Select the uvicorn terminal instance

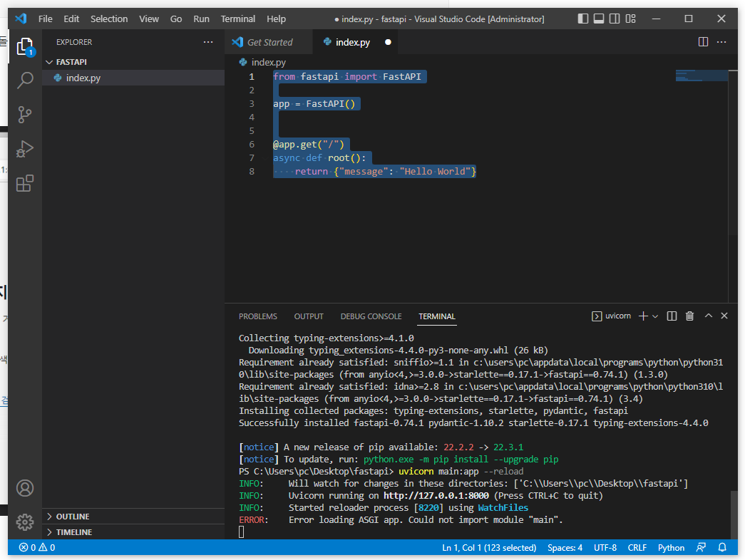pyautogui.click(x=611, y=316)
